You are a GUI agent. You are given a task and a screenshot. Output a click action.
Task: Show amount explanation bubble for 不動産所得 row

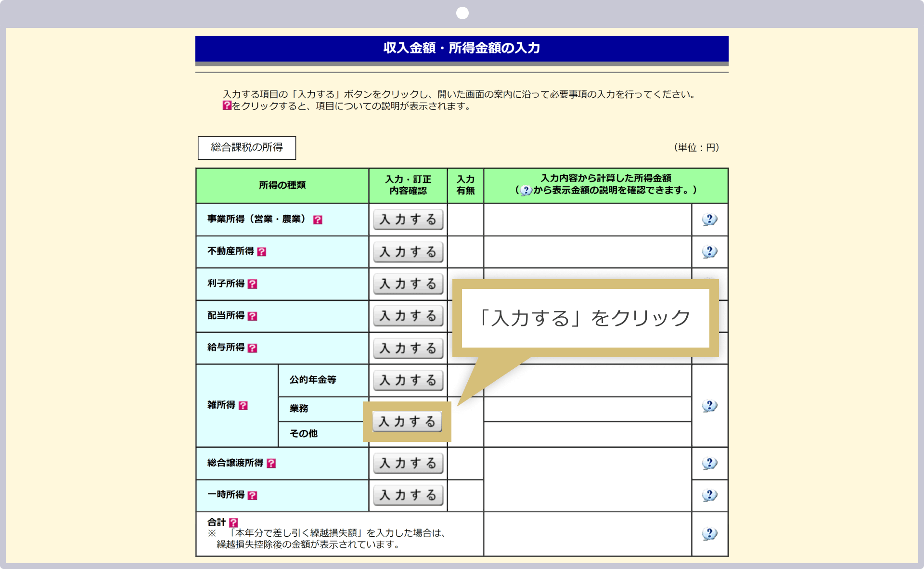coord(709,252)
